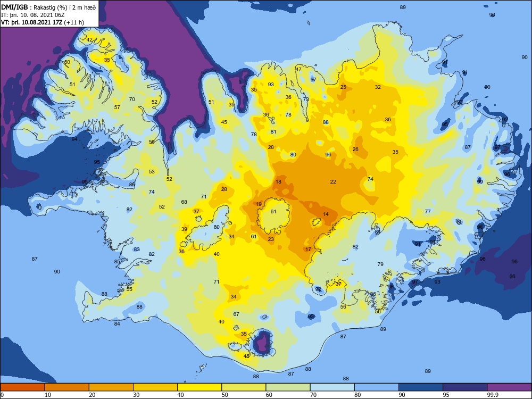Click the humidity value 32

coord(378,87)
